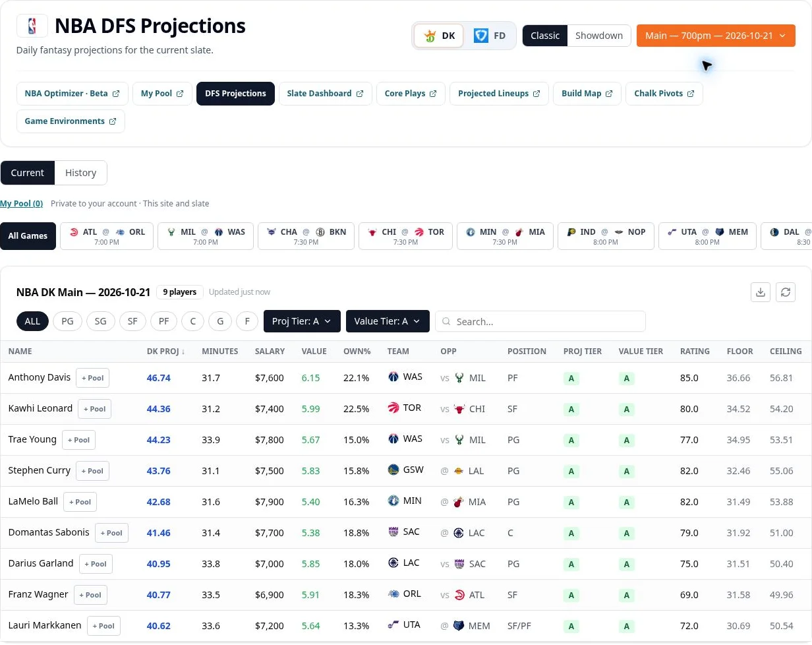Open the Proj Tier: A dropdown
812x645 pixels.
[x=302, y=321]
